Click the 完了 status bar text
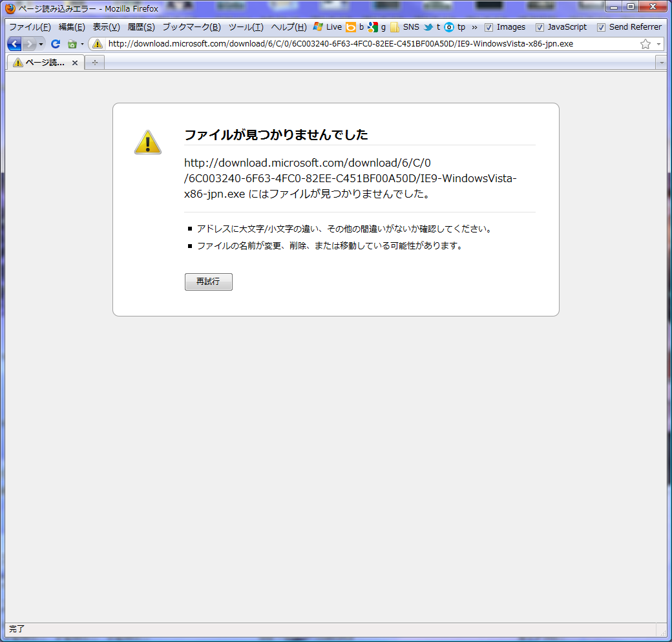 pyautogui.click(x=17, y=628)
